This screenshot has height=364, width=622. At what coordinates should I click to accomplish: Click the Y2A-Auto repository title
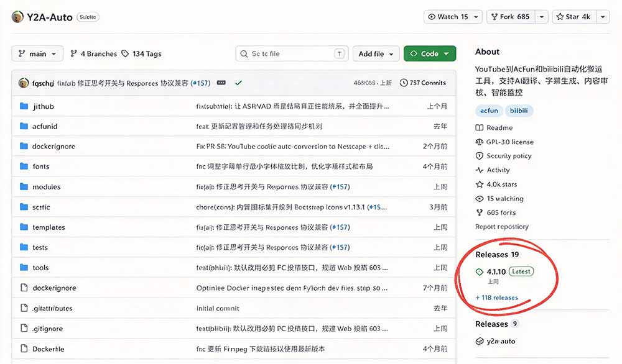point(50,17)
